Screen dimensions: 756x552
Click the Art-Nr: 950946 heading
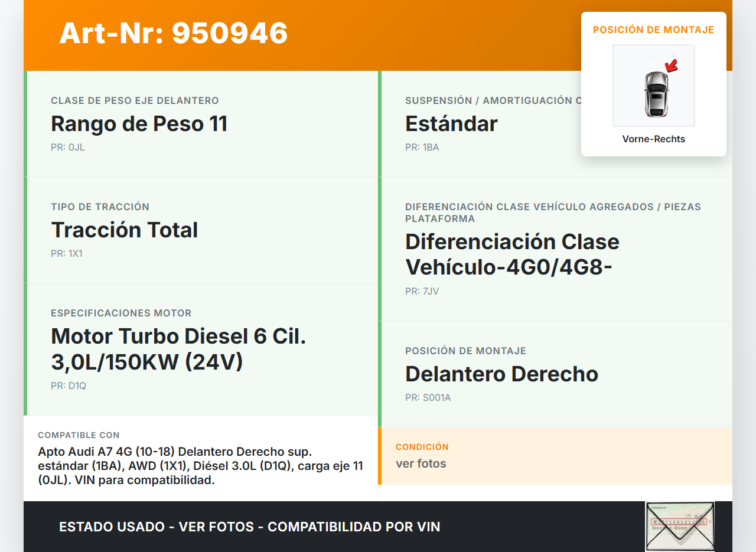[173, 33]
